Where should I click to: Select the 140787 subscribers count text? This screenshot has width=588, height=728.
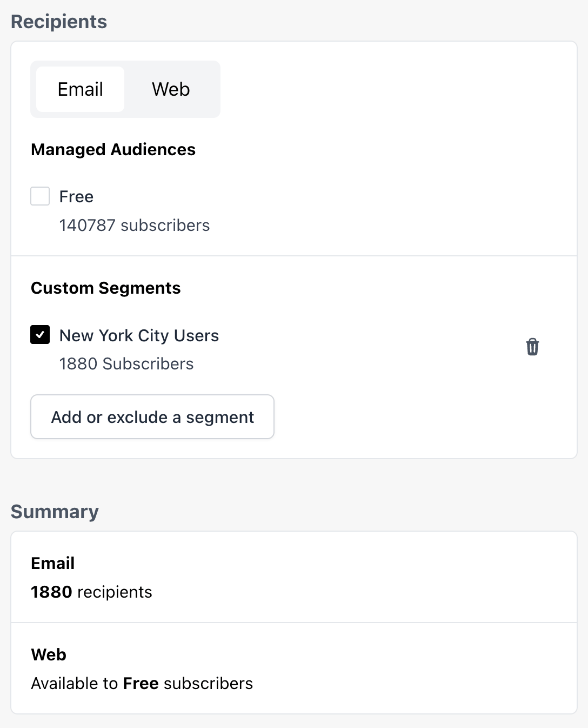[134, 225]
